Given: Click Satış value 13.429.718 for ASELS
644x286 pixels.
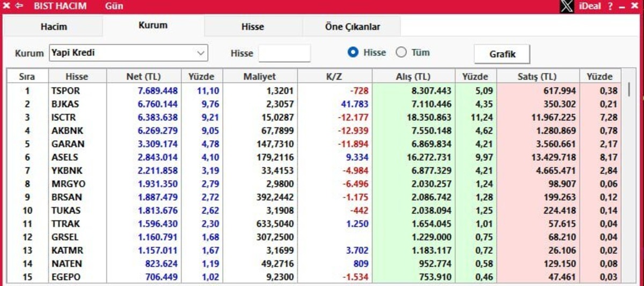Looking at the screenshot, I should point(554,158).
